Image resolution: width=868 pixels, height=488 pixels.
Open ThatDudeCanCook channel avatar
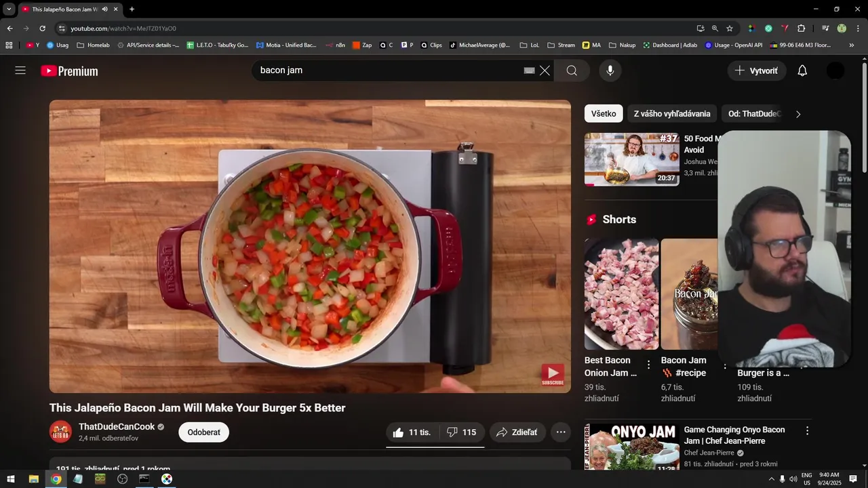[60, 432]
